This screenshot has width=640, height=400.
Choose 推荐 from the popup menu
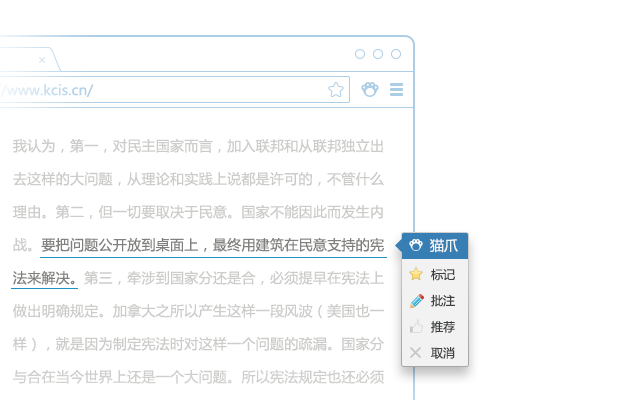tap(435, 327)
